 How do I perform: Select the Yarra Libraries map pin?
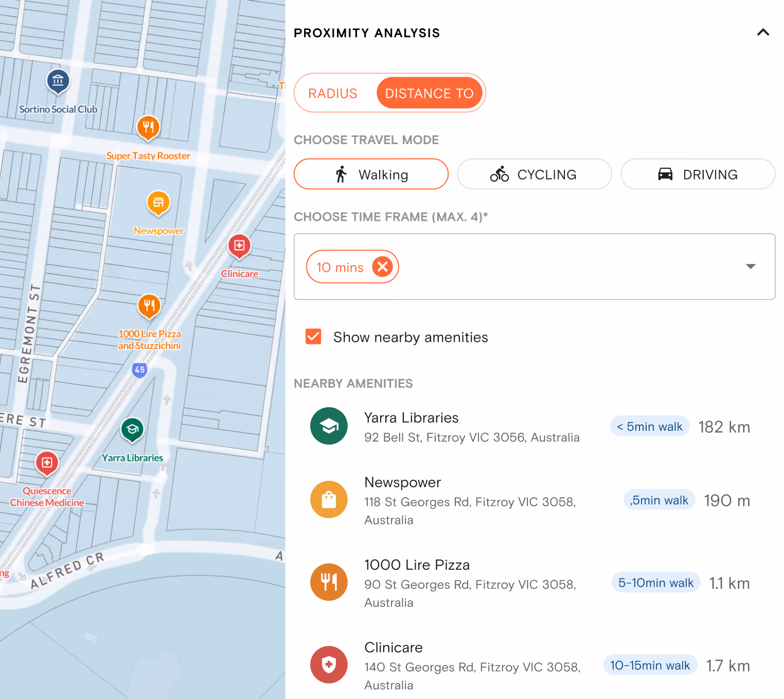[x=132, y=429]
